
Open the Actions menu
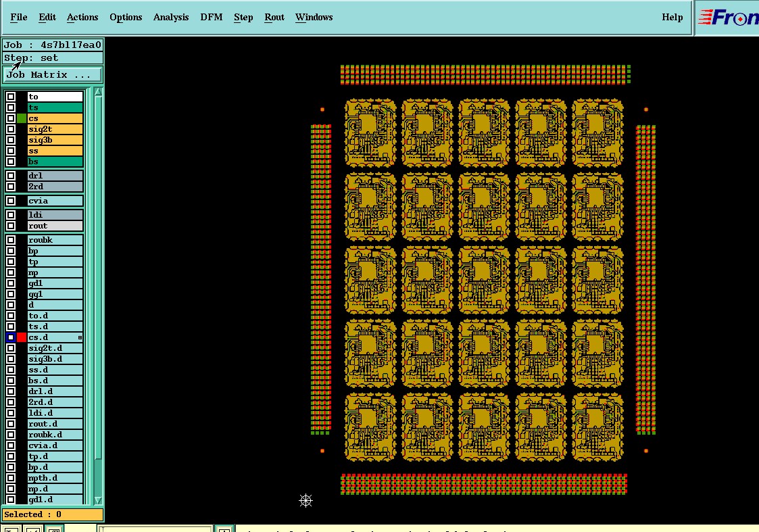point(82,18)
